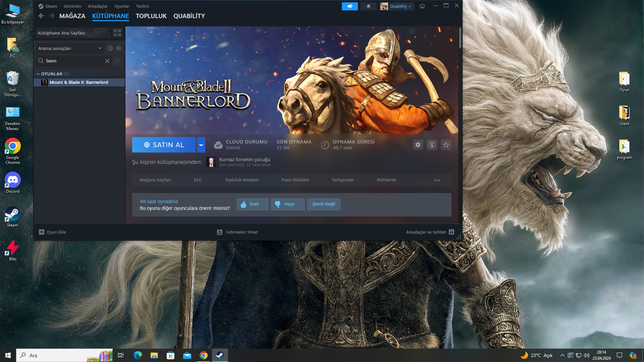Open the Steam announcements megaphone icon
The image size is (644, 362).
coord(350,6)
